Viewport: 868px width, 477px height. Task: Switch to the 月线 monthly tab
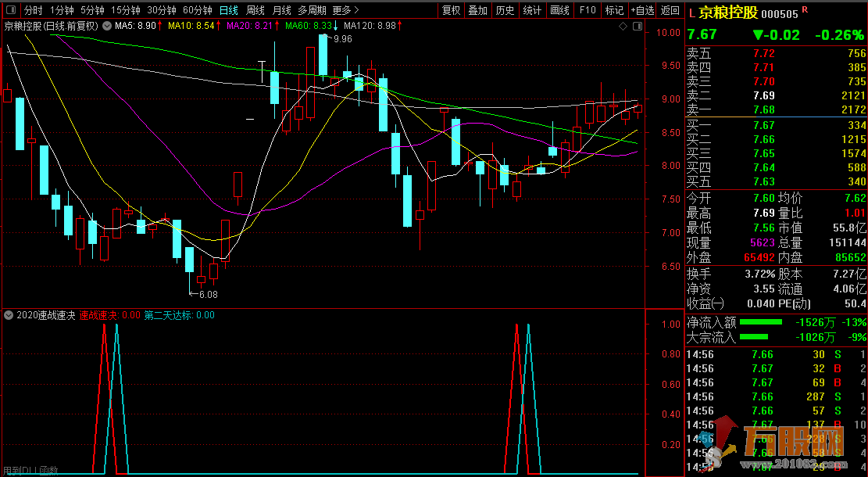pos(282,10)
